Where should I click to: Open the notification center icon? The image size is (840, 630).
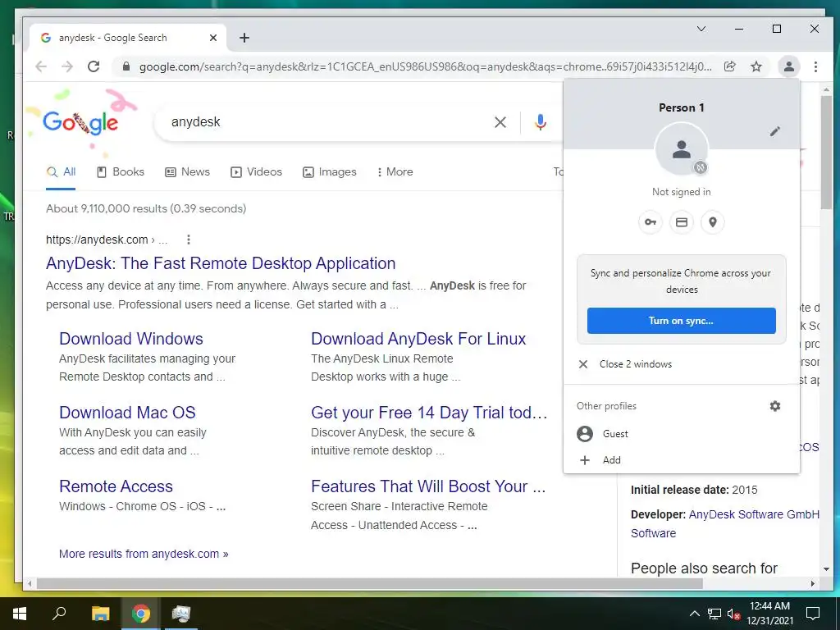(x=813, y=614)
